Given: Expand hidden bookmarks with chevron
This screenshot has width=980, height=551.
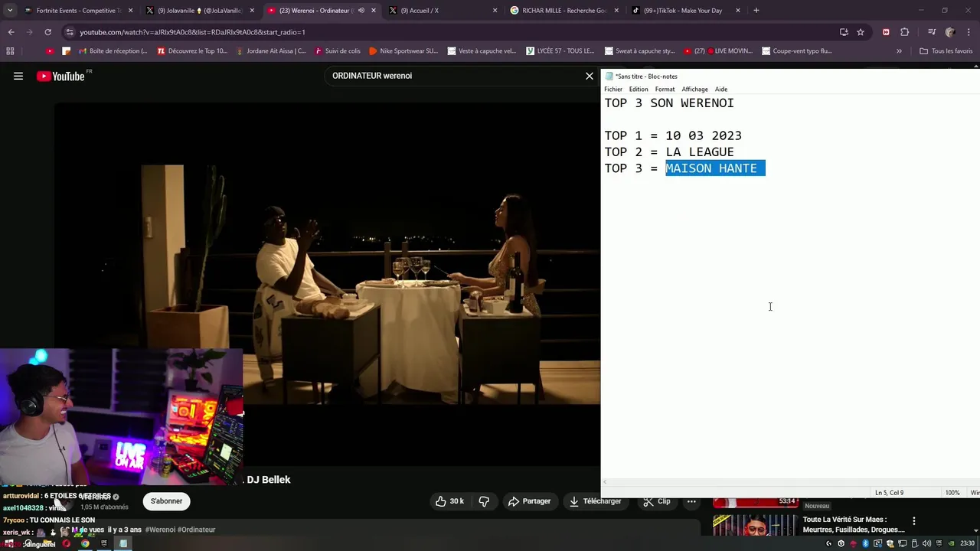Looking at the screenshot, I should pyautogui.click(x=899, y=51).
